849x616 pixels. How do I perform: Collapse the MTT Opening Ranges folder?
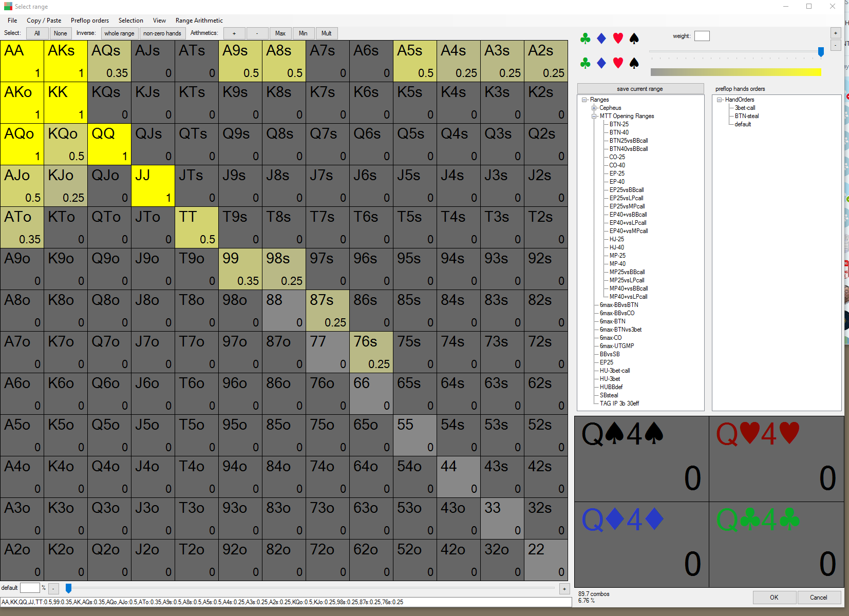click(x=594, y=116)
